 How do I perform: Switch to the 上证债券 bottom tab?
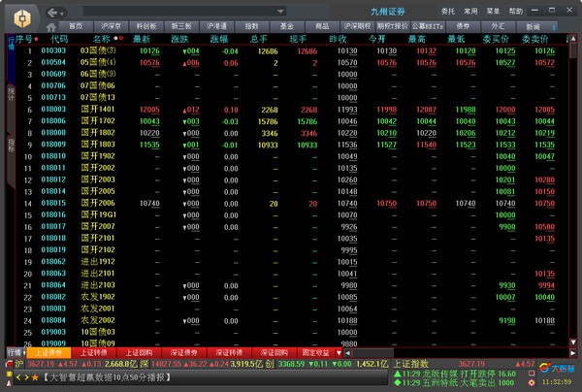tap(48, 352)
